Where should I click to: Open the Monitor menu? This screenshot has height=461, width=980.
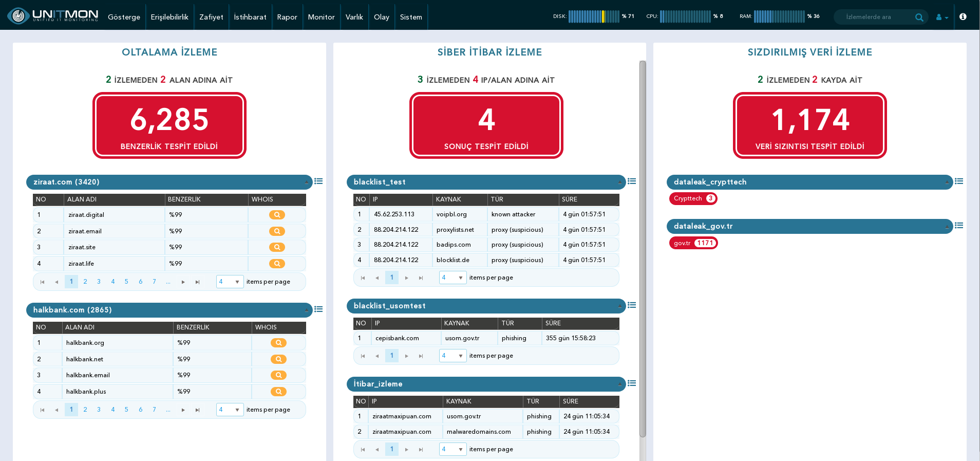[x=321, y=17]
